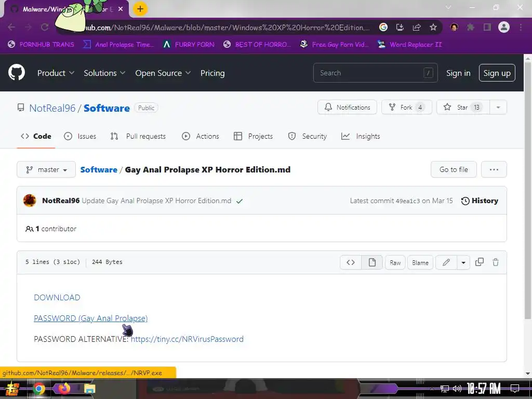Click Sign in
This screenshot has height=399, width=532.
[x=458, y=73]
